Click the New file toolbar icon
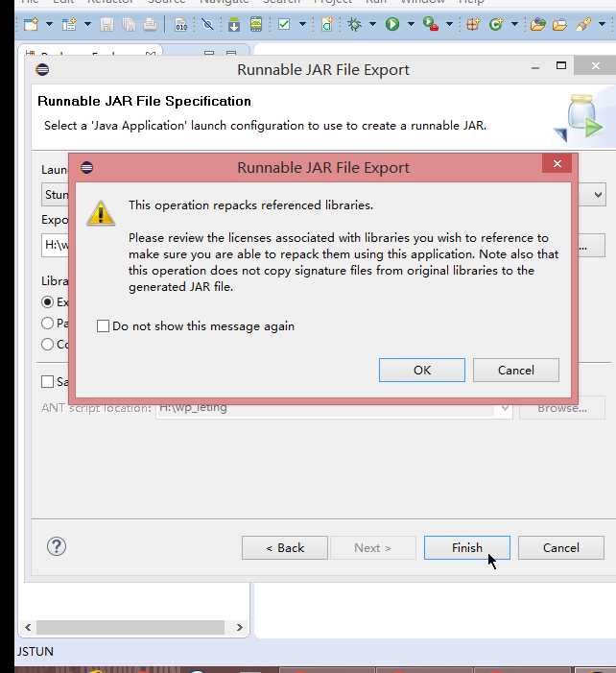Viewport: 616px width, 673px height. tap(31, 24)
